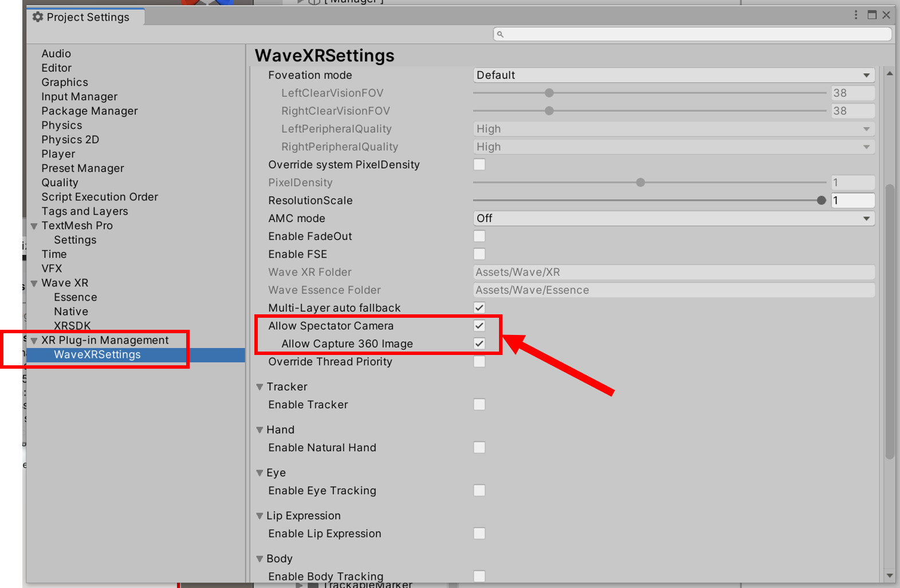
Task: Click the settings panel scrollbar thumb
Action: click(889, 321)
